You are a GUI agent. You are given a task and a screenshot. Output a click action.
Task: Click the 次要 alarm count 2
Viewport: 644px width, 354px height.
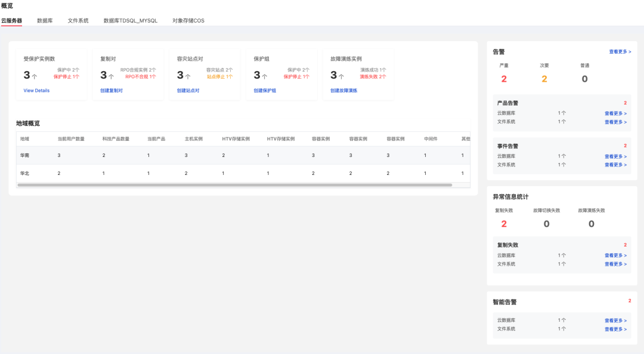(x=544, y=78)
